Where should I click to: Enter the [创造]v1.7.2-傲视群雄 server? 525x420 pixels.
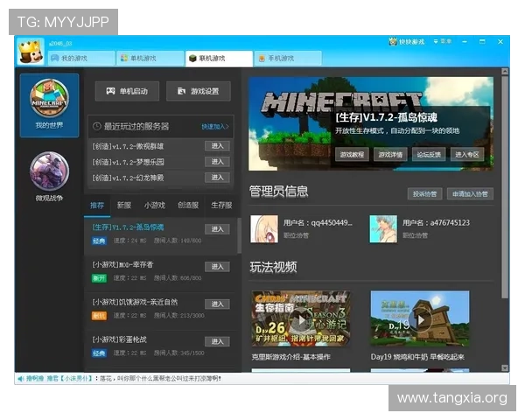[x=217, y=146]
